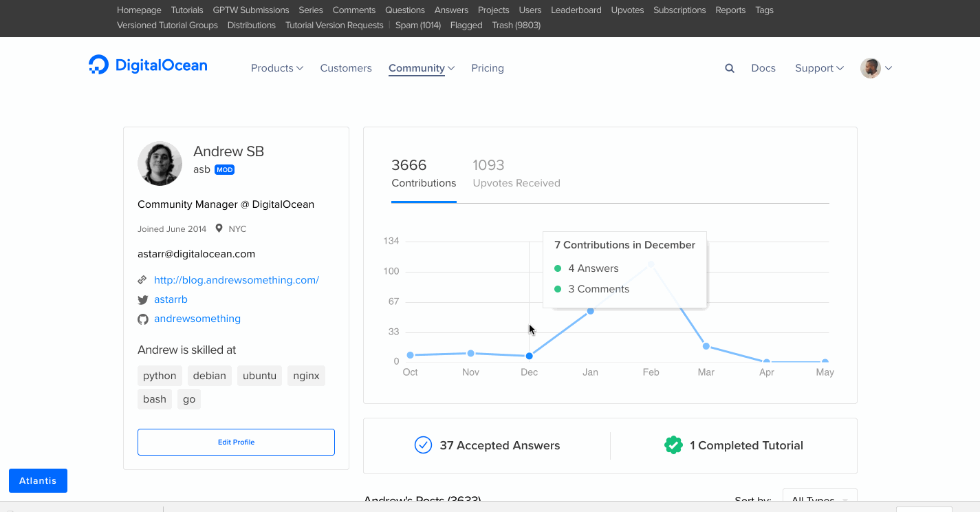This screenshot has width=980, height=512.
Task: Open the Support dropdown
Action: [818, 68]
